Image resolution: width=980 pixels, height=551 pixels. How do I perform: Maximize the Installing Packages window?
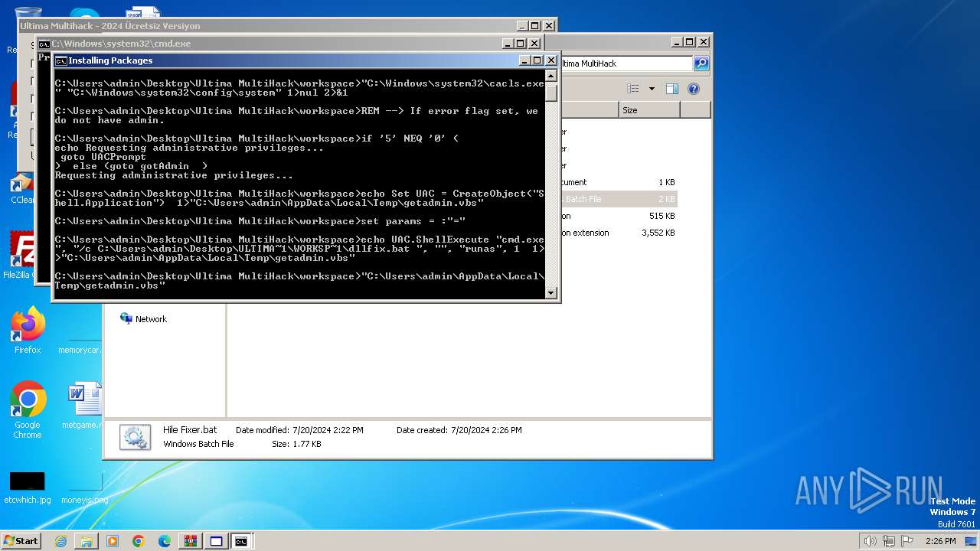click(537, 60)
